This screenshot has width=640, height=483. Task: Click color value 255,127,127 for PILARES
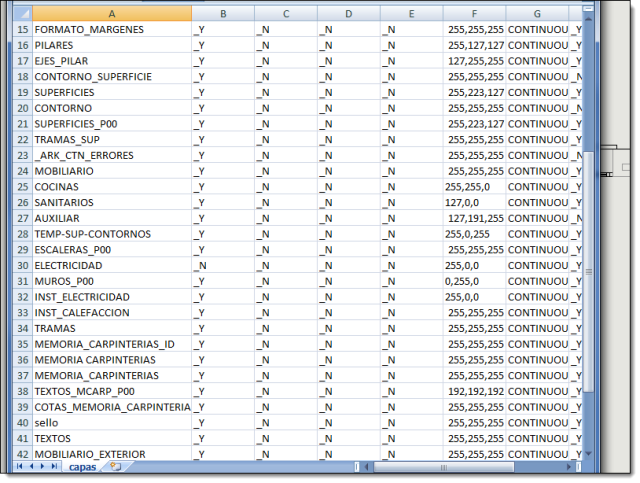(x=474, y=45)
